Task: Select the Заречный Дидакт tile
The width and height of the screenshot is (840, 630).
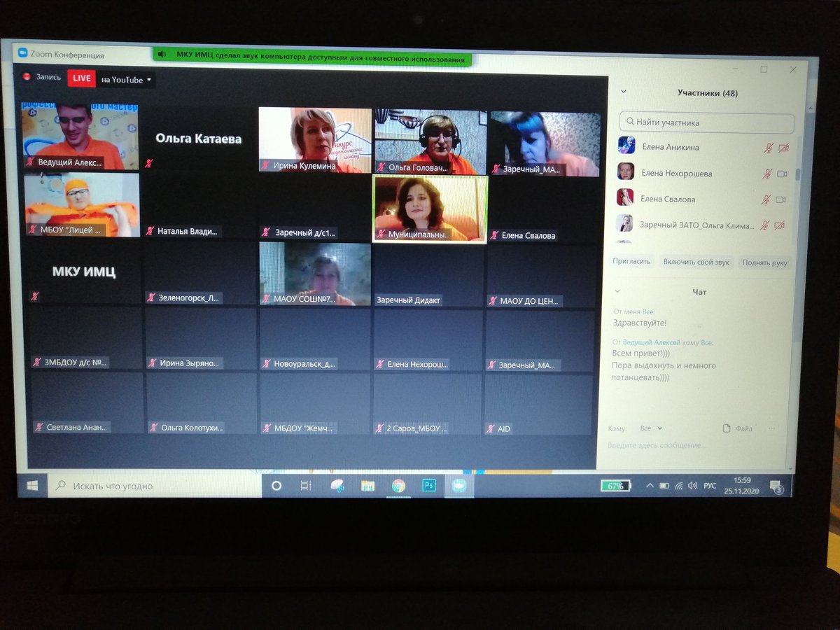Action: 428,275
